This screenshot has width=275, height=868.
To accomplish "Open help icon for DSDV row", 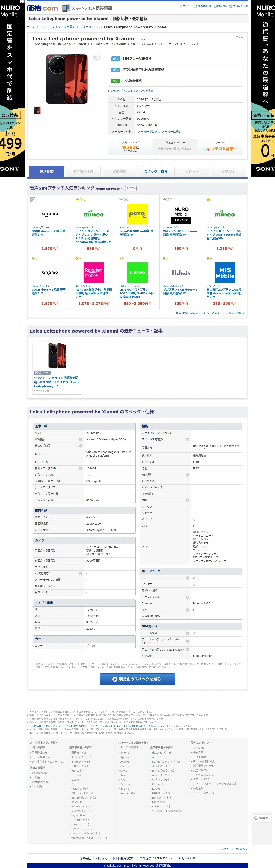I will pos(188,650).
